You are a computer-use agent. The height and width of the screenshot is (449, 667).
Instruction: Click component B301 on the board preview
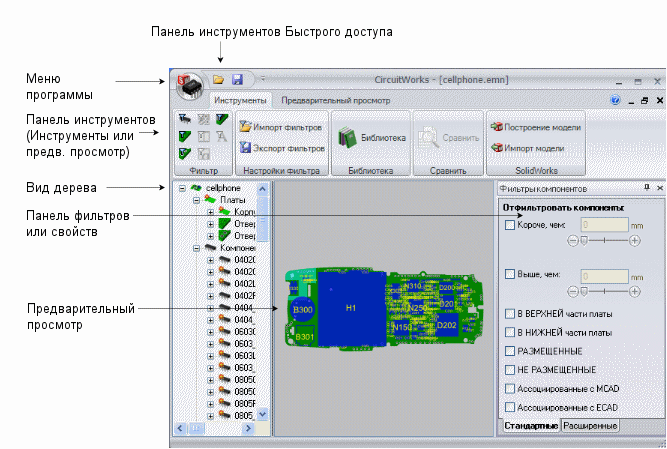click(x=305, y=337)
